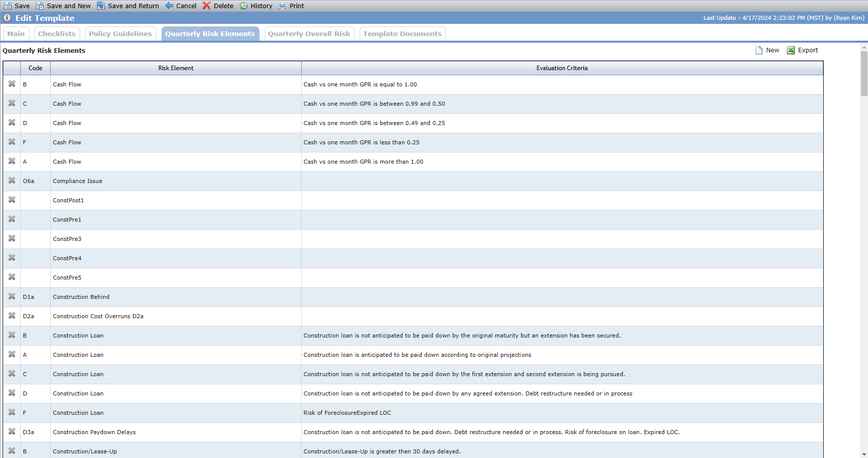Sort by Evaluation Criteria column header

pyautogui.click(x=562, y=68)
